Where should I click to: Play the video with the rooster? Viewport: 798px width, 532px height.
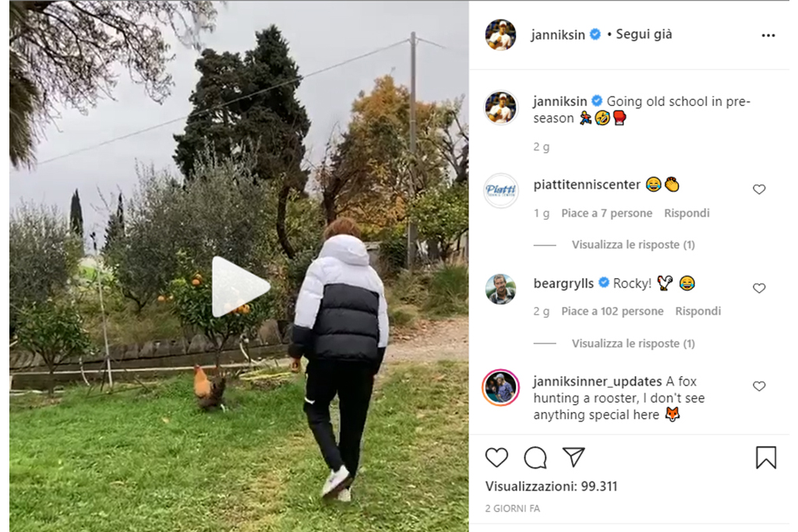click(241, 287)
